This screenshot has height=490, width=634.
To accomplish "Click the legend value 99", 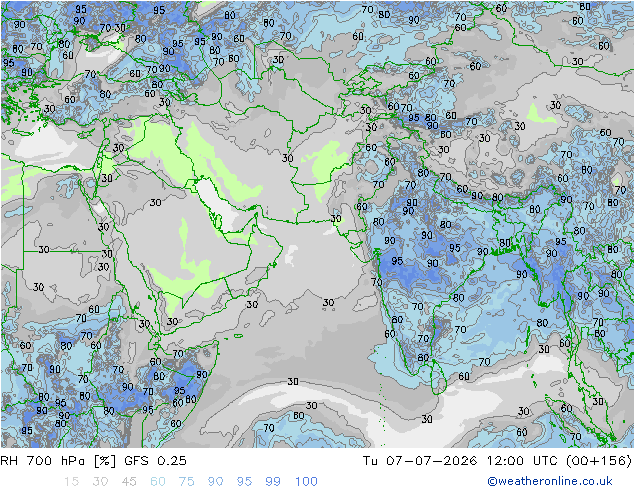I will pyautogui.click(x=273, y=482).
